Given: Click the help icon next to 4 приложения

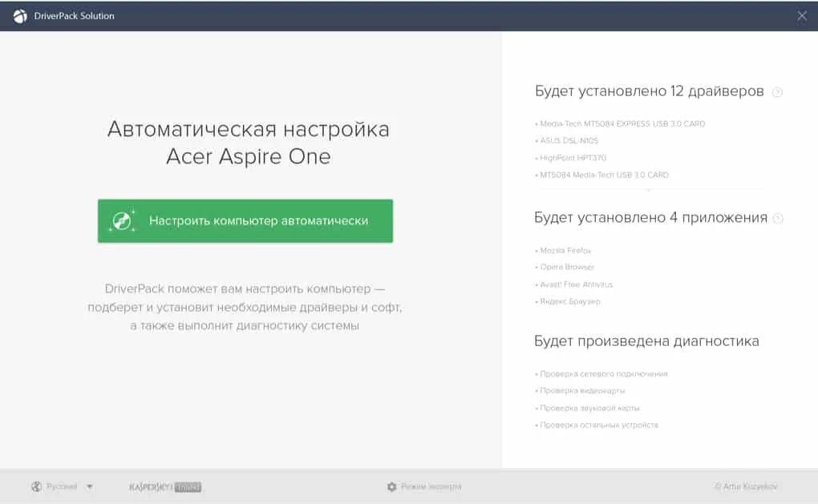Looking at the screenshot, I should coord(777,218).
